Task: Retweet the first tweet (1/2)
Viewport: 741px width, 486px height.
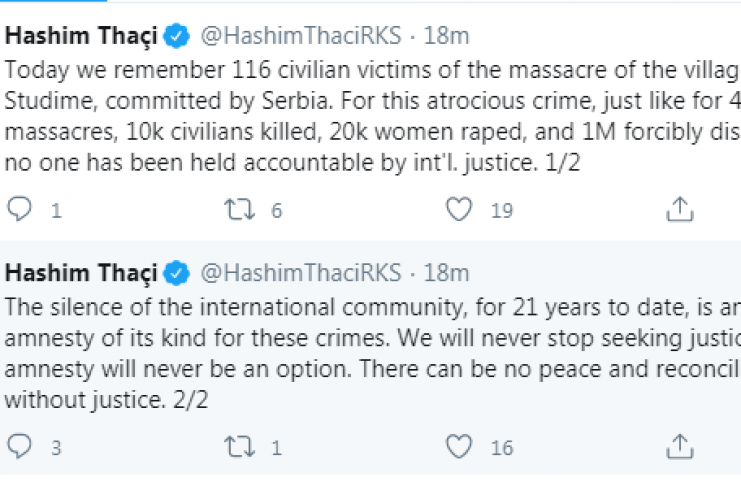Action: [240, 210]
